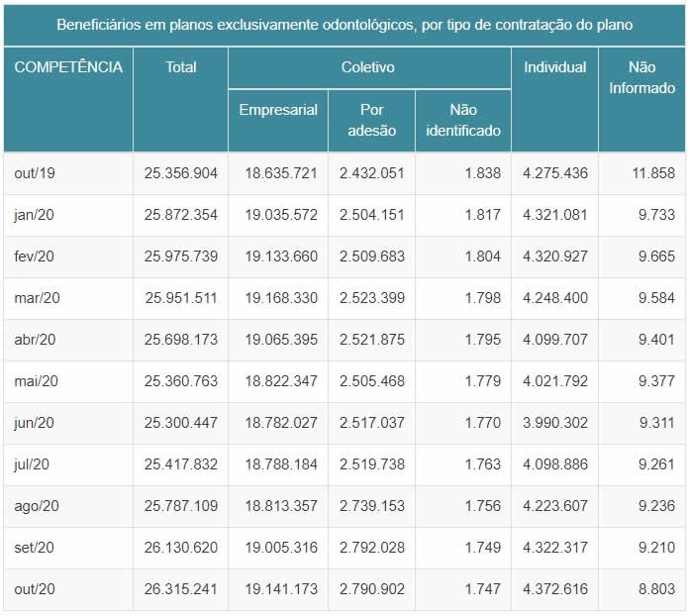Click the jul/20 Não Informado value 9.261

coord(654,464)
